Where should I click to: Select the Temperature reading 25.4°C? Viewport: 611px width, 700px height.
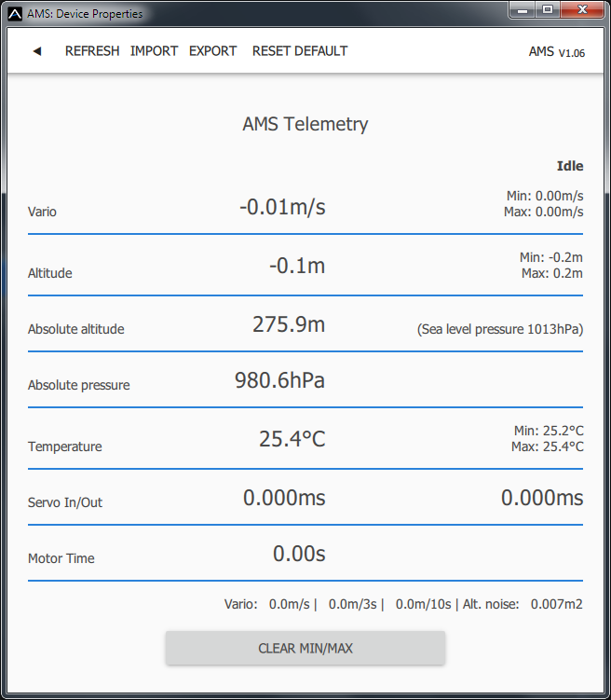pyautogui.click(x=292, y=438)
